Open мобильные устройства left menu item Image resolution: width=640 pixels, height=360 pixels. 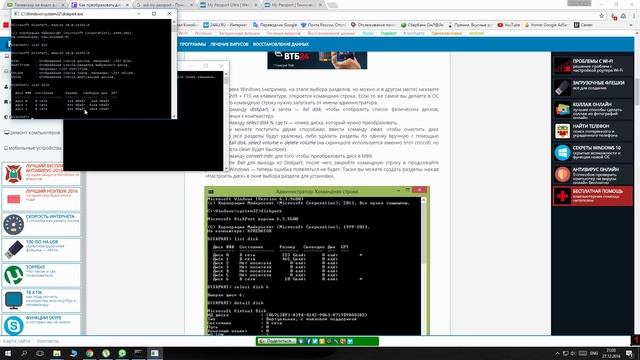pyautogui.click(x=33, y=148)
